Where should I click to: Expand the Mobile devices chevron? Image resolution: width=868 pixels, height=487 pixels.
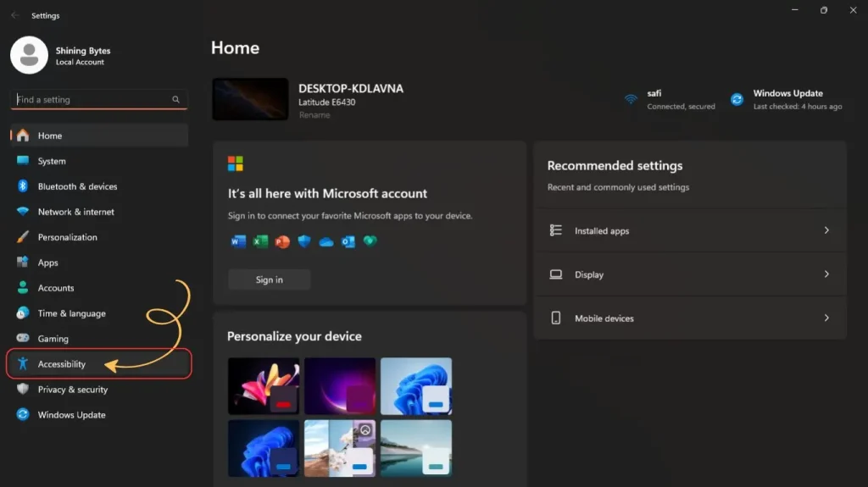tap(826, 318)
